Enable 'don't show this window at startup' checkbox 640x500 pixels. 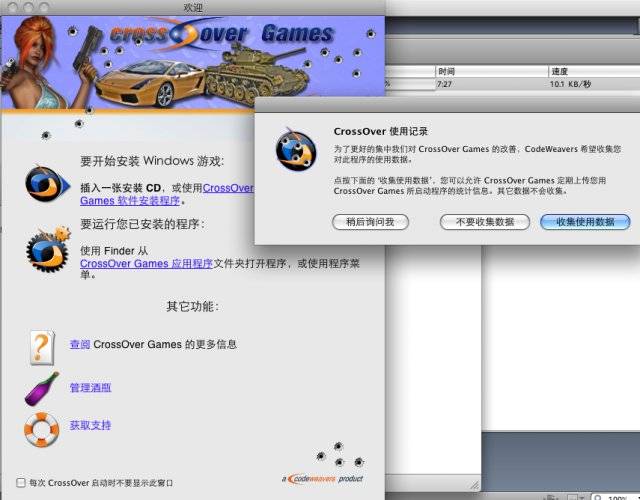pos(21,481)
